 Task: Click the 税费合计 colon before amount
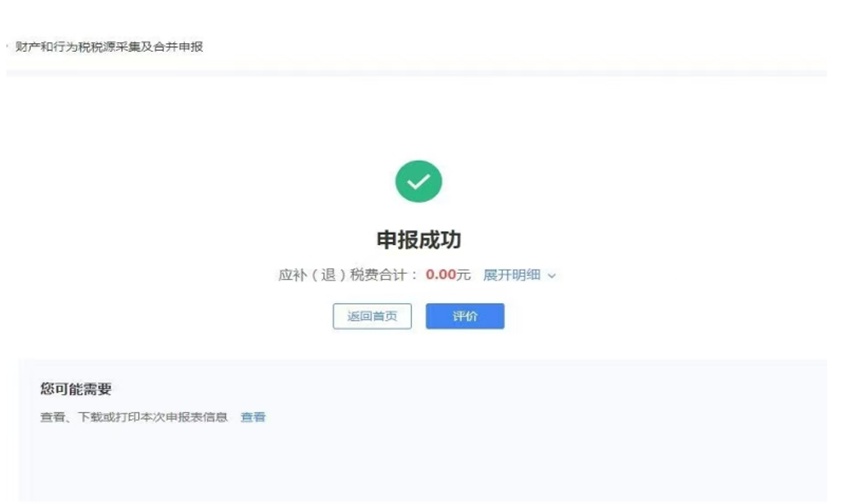click(x=414, y=275)
